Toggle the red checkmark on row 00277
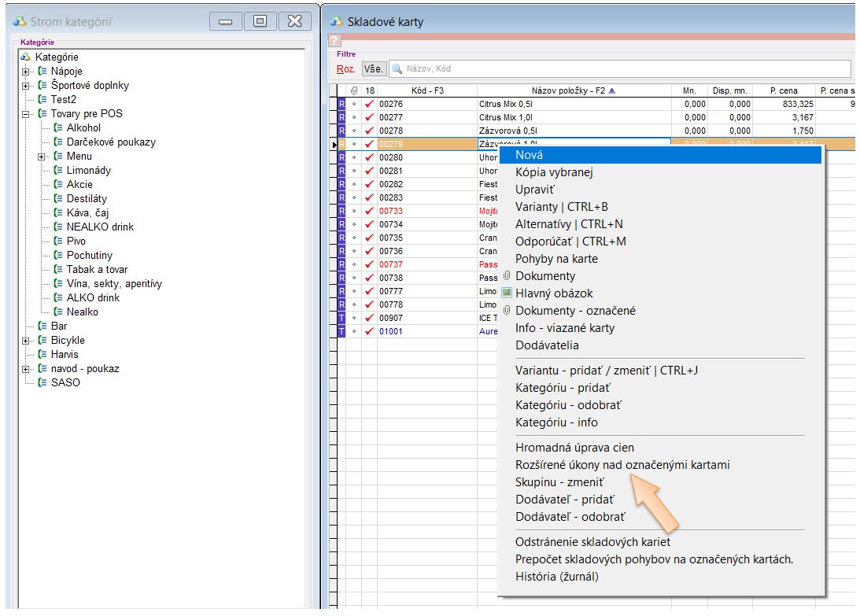This screenshot has height=616, width=860. [x=370, y=117]
